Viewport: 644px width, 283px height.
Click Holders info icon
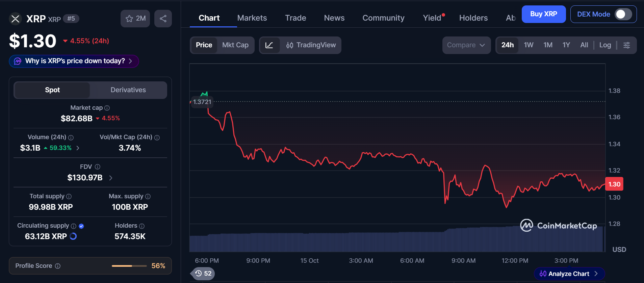tap(142, 226)
